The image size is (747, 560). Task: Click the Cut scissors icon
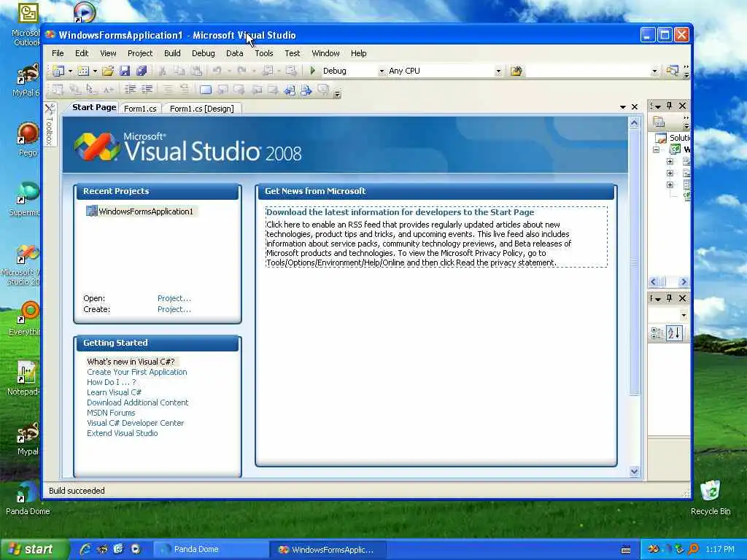pos(163,71)
